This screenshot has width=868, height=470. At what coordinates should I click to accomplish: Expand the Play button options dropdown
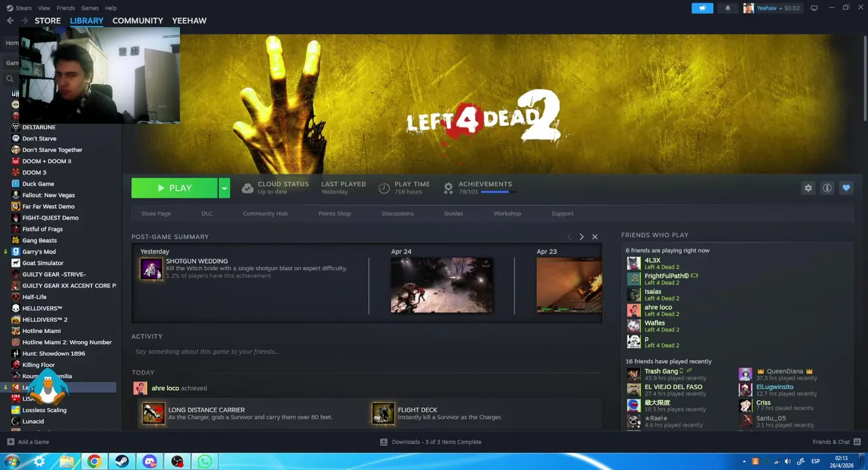(224, 188)
